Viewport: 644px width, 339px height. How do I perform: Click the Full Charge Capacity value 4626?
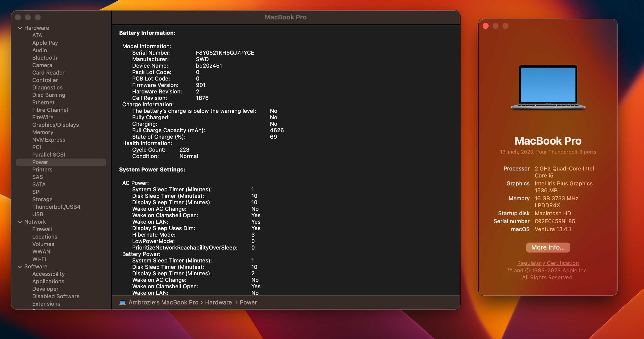tap(277, 130)
